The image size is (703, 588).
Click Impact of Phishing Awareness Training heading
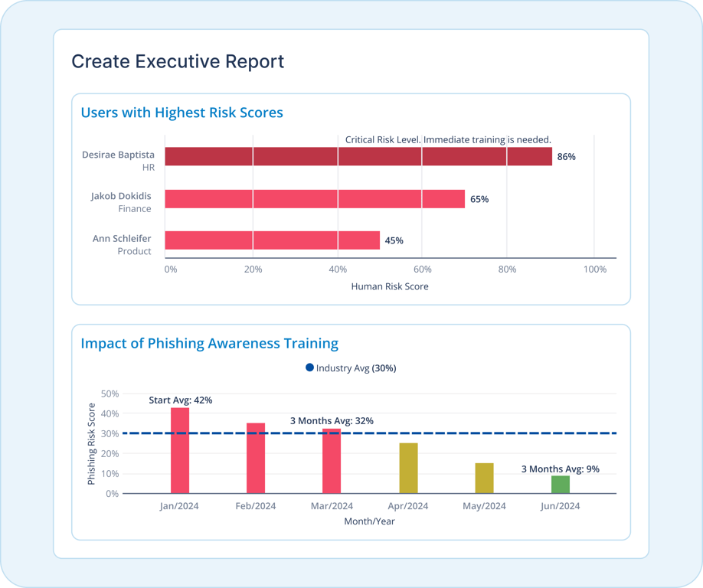pyautogui.click(x=209, y=343)
